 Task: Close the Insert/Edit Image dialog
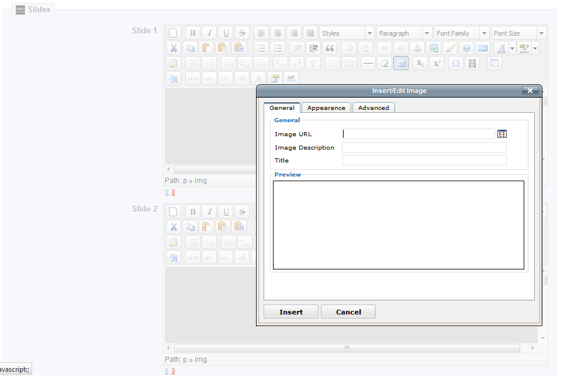point(530,91)
